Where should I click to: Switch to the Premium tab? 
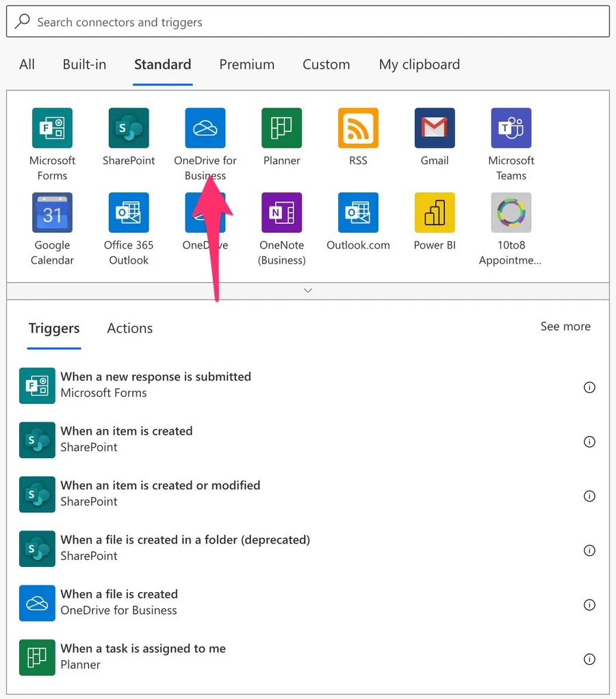pyautogui.click(x=246, y=64)
